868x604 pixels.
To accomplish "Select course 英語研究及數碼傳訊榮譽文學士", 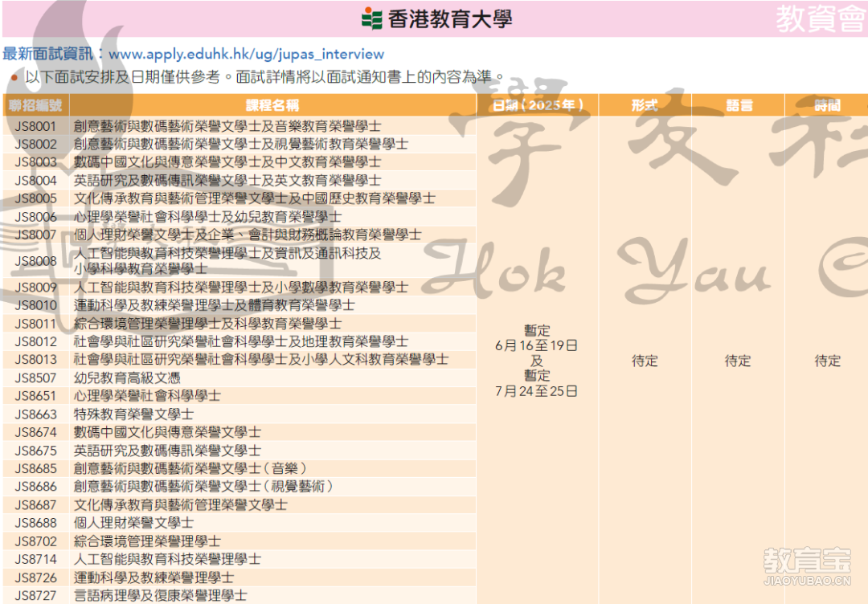I will (167, 451).
